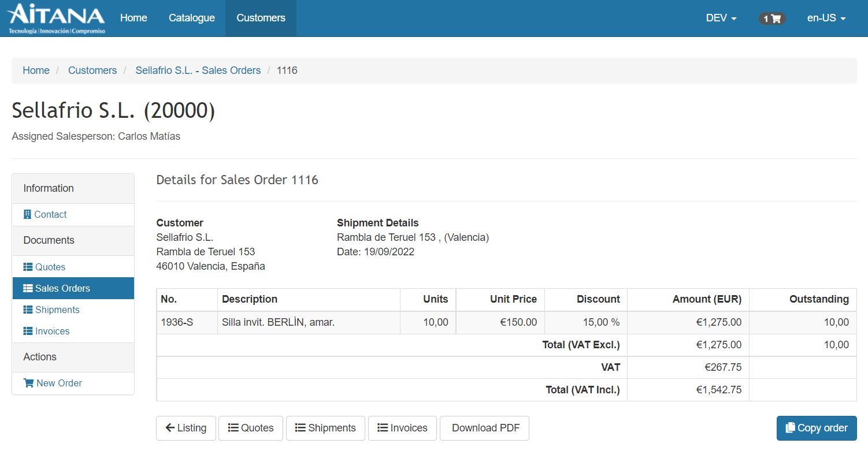Click the shipment date 19/09/2022 text
The height and width of the screenshot is (473, 868).
click(x=389, y=252)
